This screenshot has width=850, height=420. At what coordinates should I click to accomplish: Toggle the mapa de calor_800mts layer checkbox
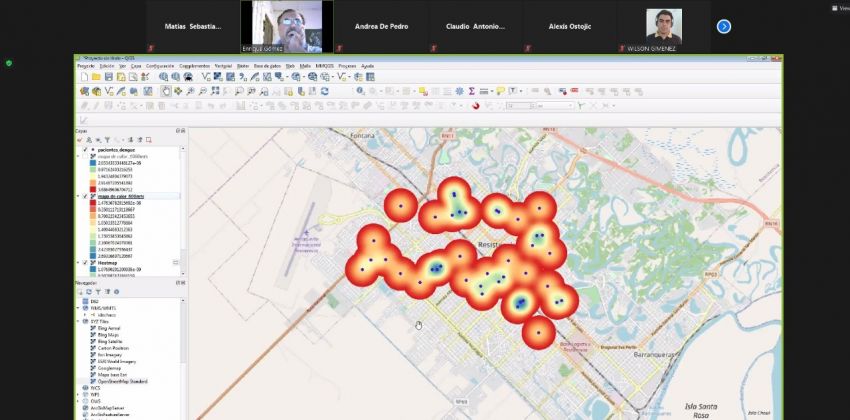[x=85, y=196]
